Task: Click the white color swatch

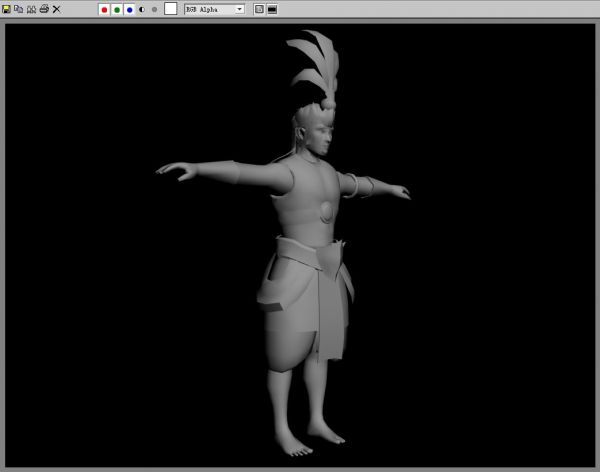Action: point(170,8)
